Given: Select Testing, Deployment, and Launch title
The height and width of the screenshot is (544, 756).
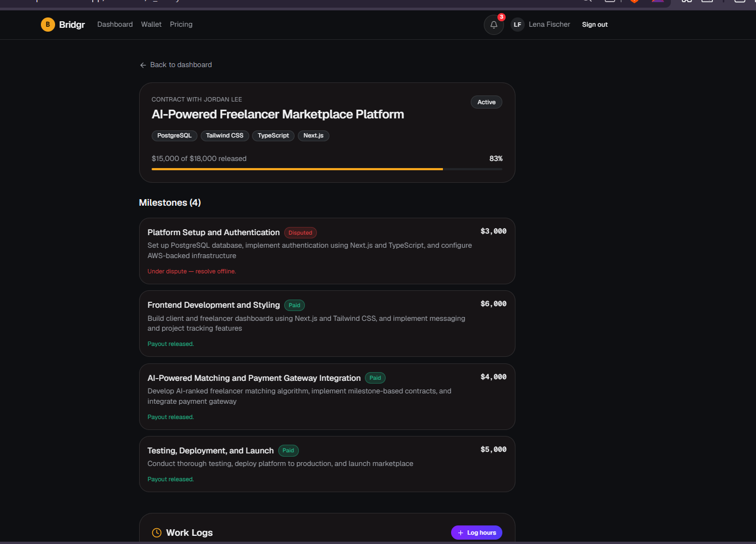Looking at the screenshot, I should point(211,451).
